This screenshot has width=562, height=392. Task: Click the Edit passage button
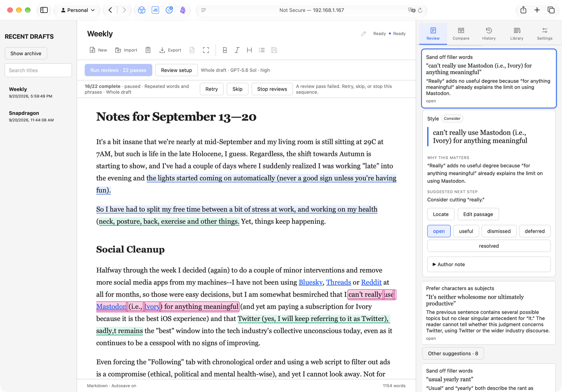coord(478,214)
